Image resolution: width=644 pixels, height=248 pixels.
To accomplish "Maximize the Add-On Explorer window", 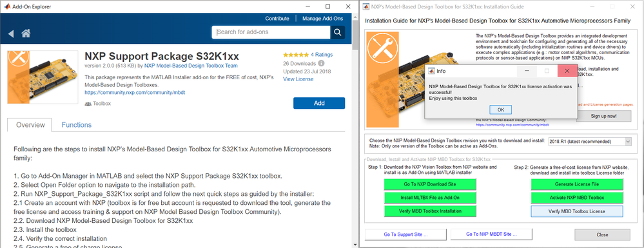I will tap(327, 6).
